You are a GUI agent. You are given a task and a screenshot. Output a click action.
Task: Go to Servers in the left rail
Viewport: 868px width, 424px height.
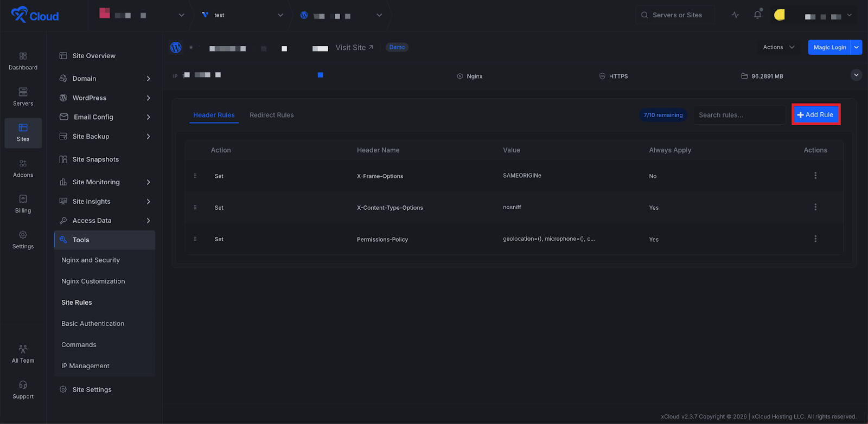pyautogui.click(x=23, y=92)
